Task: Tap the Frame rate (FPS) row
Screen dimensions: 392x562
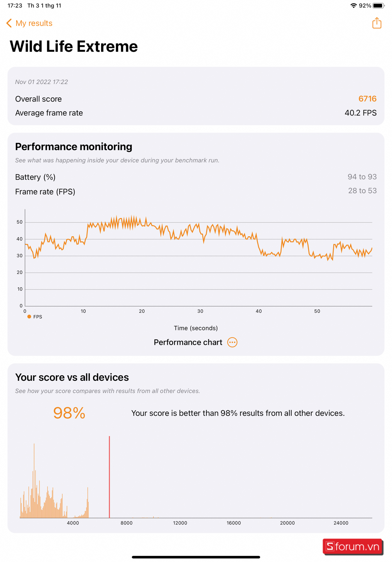Action: pyautogui.click(x=196, y=191)
